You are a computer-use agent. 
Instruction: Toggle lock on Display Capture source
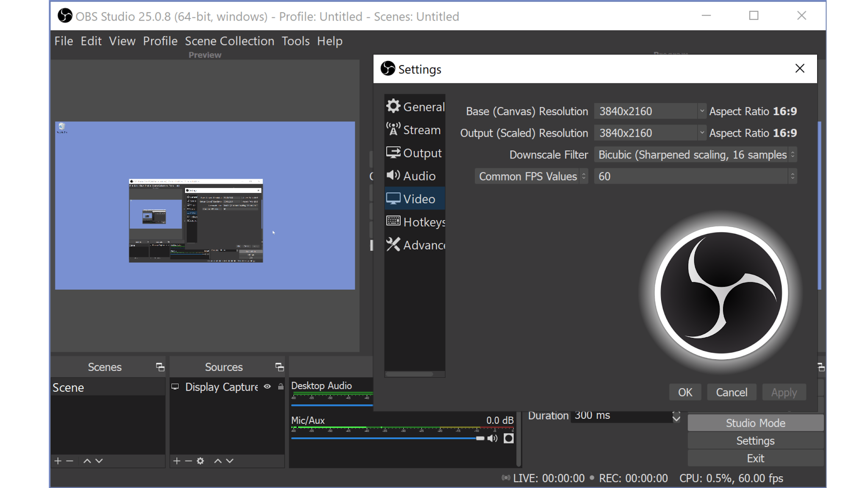(x=281, y=387)
